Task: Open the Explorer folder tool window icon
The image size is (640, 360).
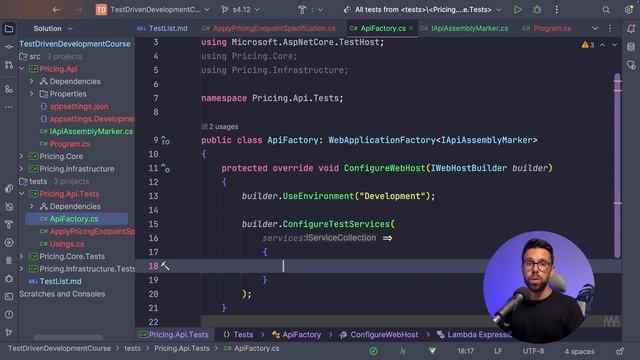Action: [9, 29]
